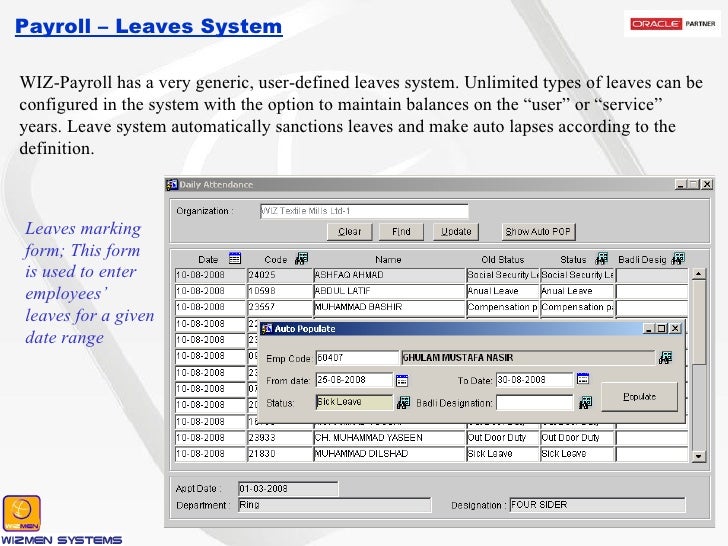728x546 pixels.
Task: Open the Status column lookup binoculars
Action: click(602, 258)
